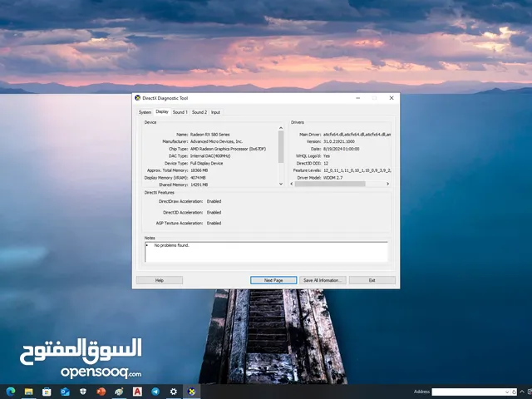Viewport: 532px width, 399px height.
Task: Click the DirectX Diagnostic Tool taskbar icon
Action: (192, 392)
